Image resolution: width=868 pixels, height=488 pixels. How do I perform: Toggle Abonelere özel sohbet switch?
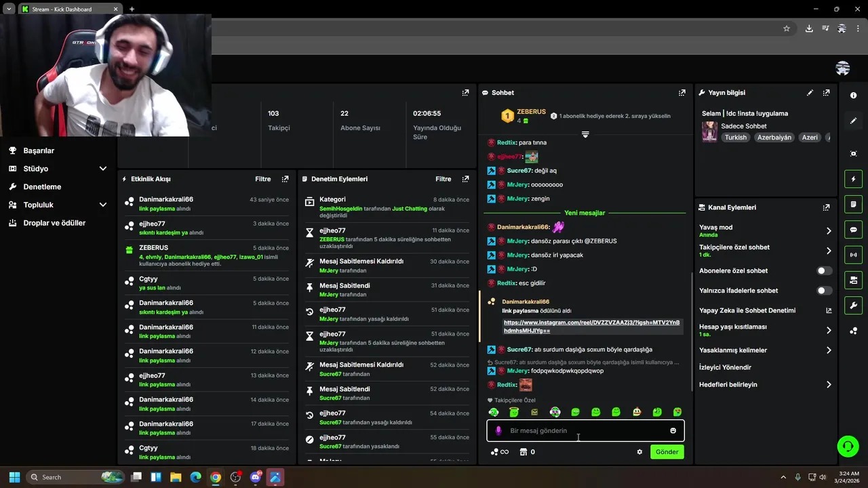[x=824, y=270]
